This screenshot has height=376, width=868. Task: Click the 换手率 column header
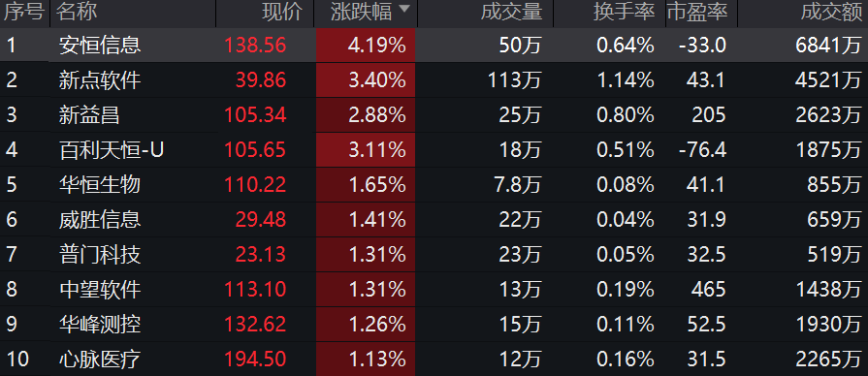point(624,13)
